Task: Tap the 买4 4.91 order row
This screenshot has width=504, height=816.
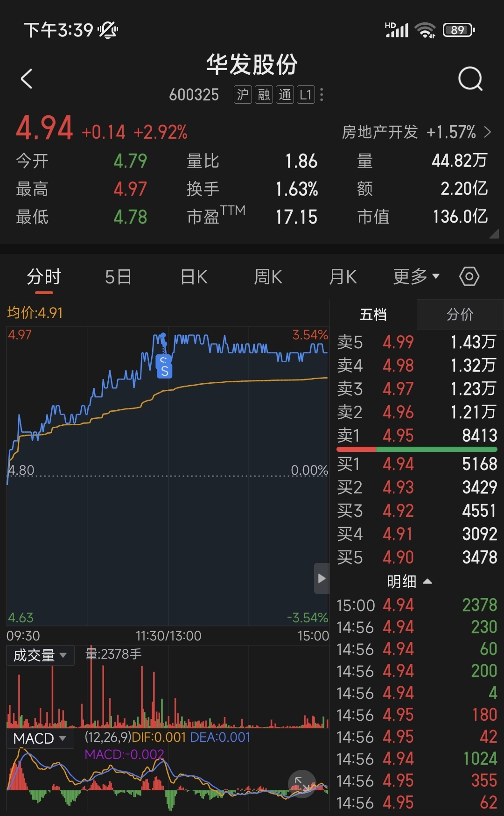Action: coord(417,534)
